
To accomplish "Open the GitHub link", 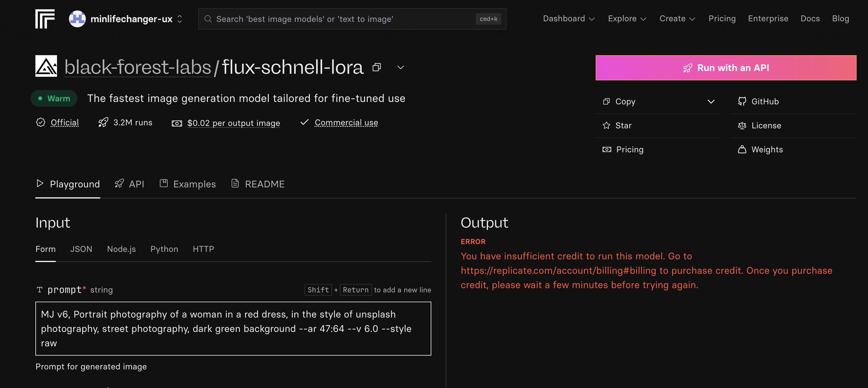I will (x=765, y=101).
